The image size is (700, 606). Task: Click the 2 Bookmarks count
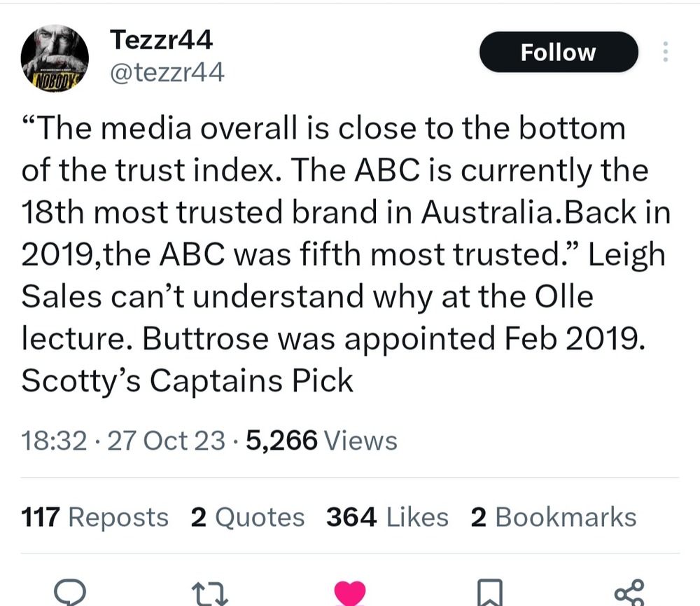point(553,517)
